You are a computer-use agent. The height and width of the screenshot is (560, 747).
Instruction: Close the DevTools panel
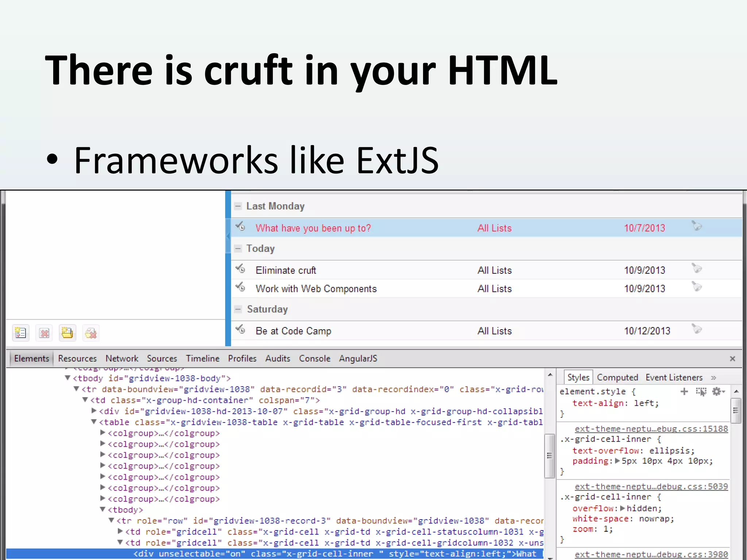click(732, 359)
